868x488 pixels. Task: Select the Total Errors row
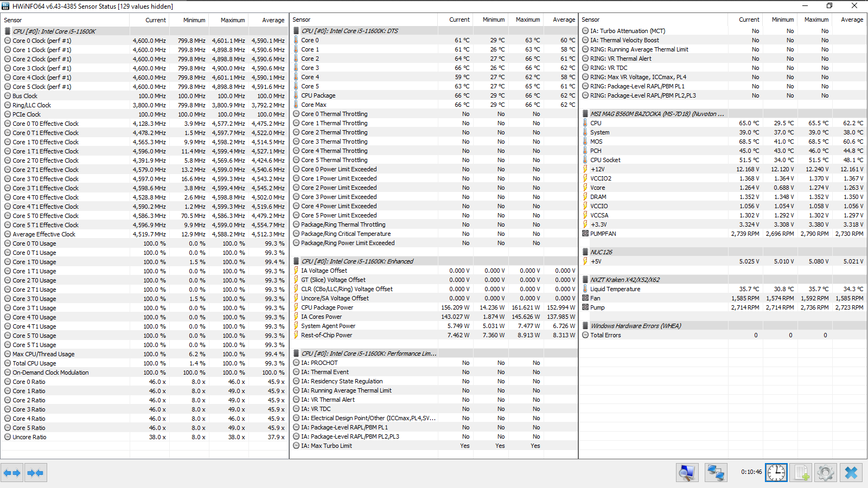[723, 335]
